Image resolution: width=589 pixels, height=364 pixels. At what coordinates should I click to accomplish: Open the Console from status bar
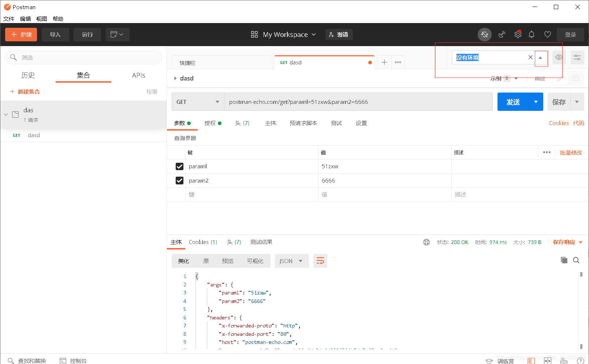tap(73, 361)
